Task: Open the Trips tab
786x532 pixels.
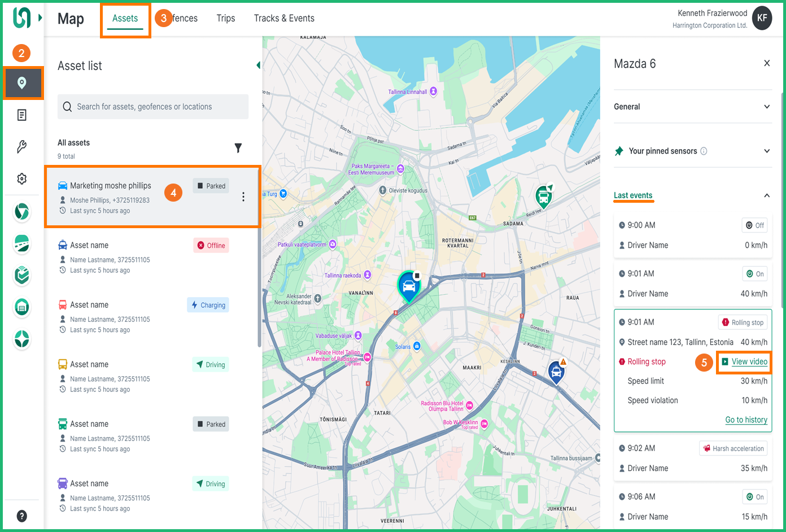Action: pos(226,19)
